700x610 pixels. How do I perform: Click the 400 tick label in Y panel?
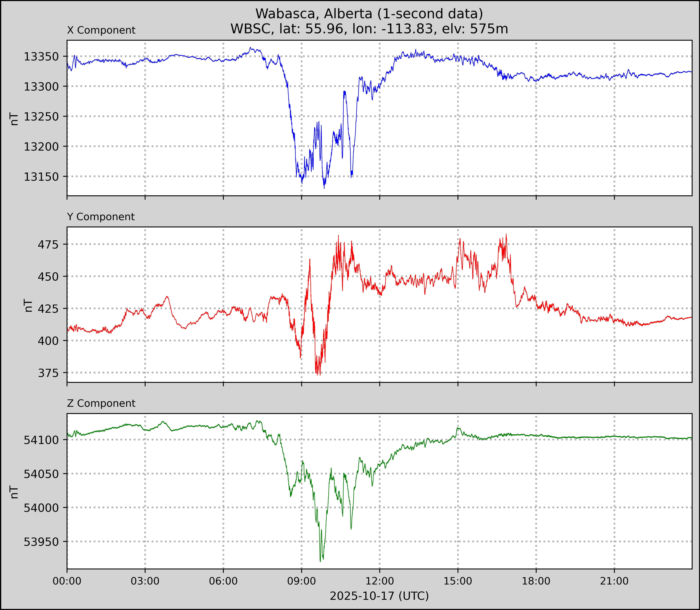[48, 341]
